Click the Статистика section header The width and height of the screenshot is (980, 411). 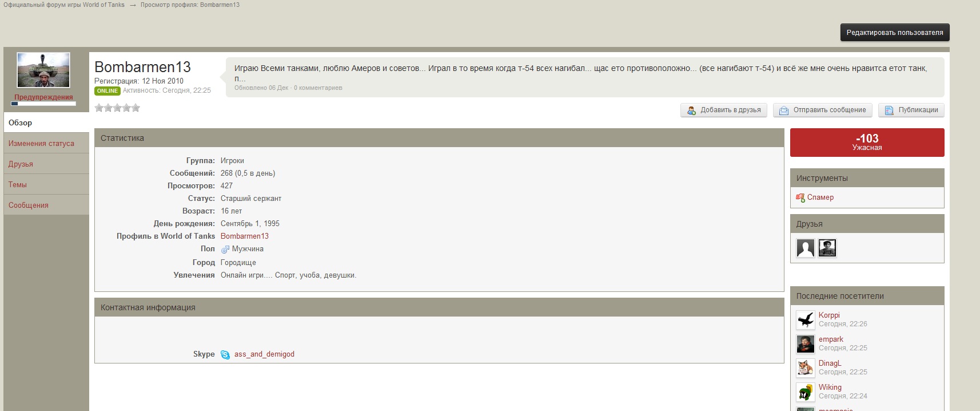439,138
